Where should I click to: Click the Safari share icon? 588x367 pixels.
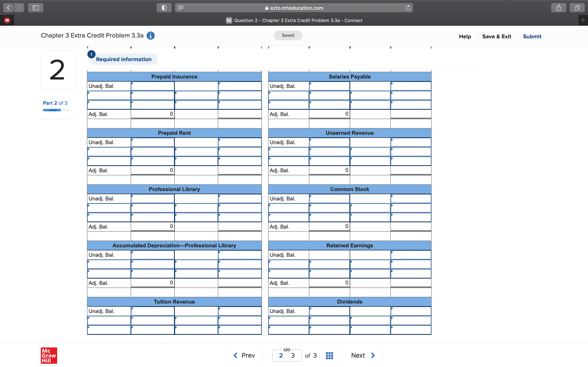559,8
